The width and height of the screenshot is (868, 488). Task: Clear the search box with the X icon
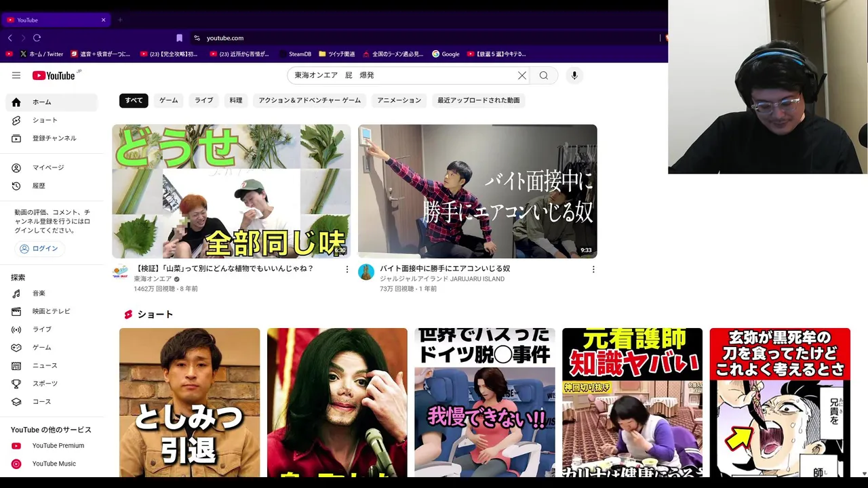(x=522, y=75)
